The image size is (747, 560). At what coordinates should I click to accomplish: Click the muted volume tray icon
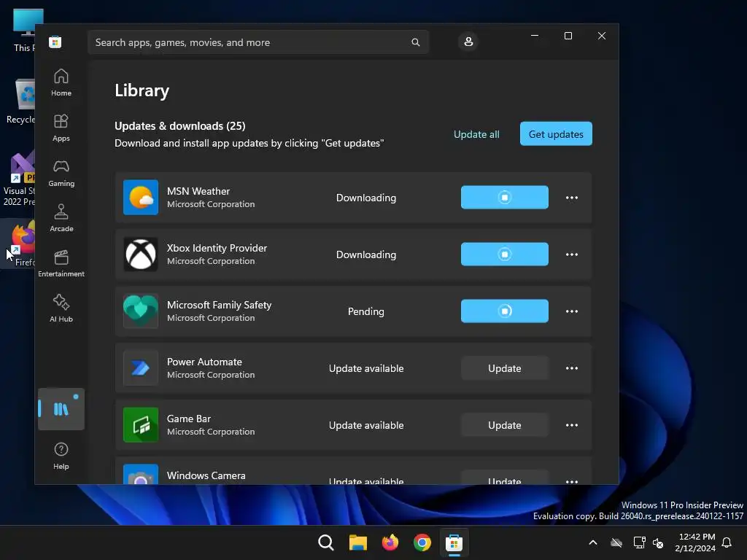point(659,542)
